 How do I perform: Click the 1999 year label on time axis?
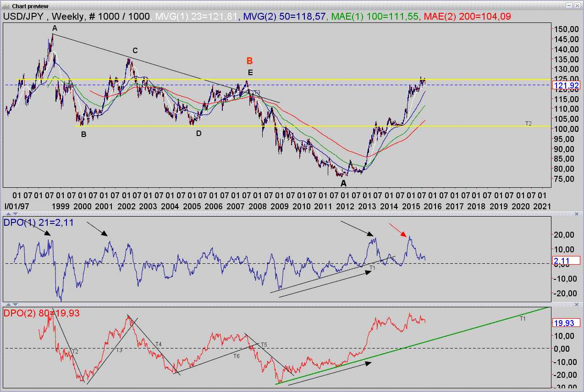60,206
